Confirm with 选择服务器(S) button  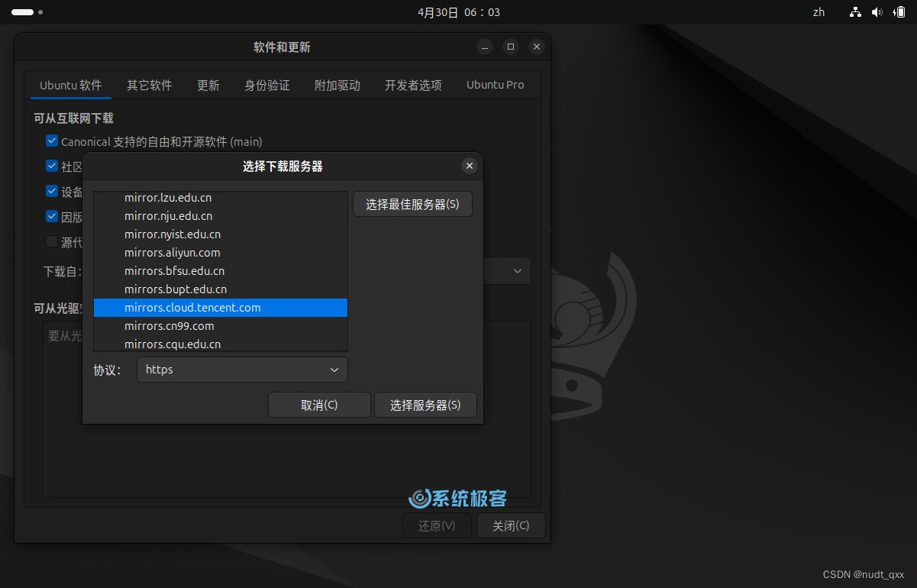pos(425,405)
